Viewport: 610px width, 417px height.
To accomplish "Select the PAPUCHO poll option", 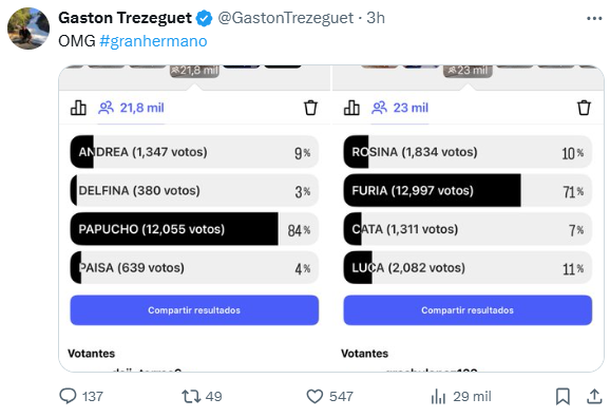I will (194, 229).
